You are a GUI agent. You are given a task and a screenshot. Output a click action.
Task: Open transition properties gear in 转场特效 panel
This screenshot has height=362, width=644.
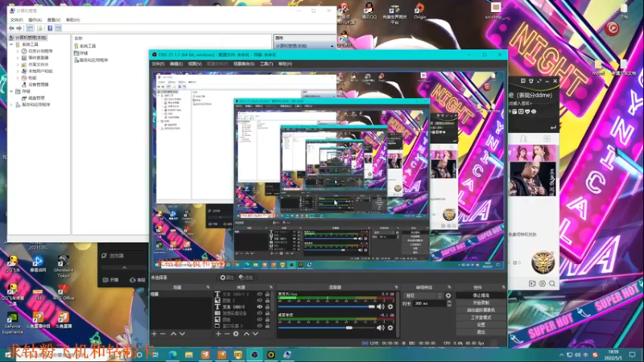[448, 295]
